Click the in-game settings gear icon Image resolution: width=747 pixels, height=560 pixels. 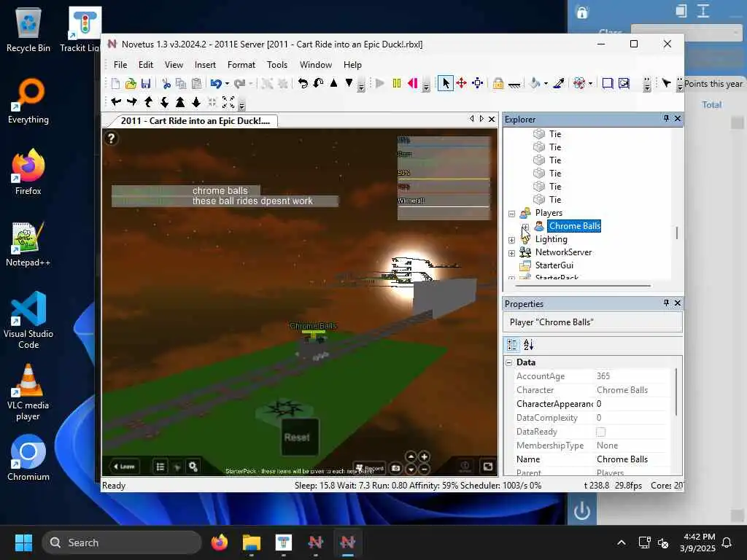193,467
